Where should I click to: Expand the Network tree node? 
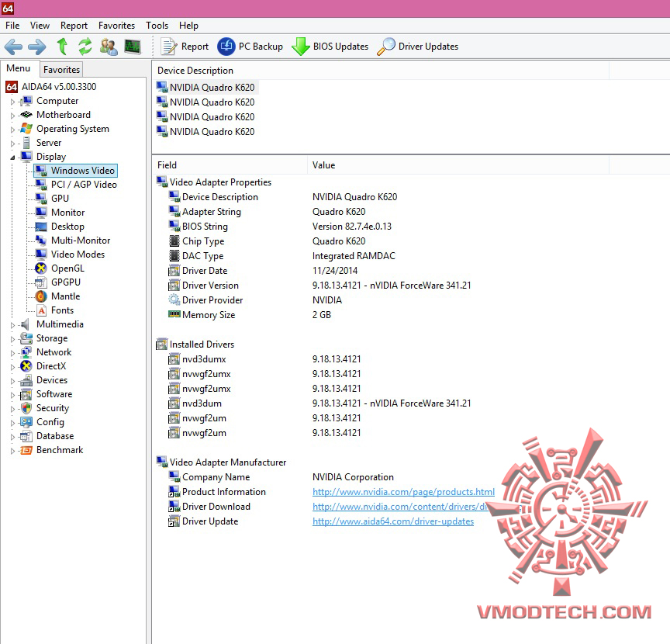[x=12, y=353]
